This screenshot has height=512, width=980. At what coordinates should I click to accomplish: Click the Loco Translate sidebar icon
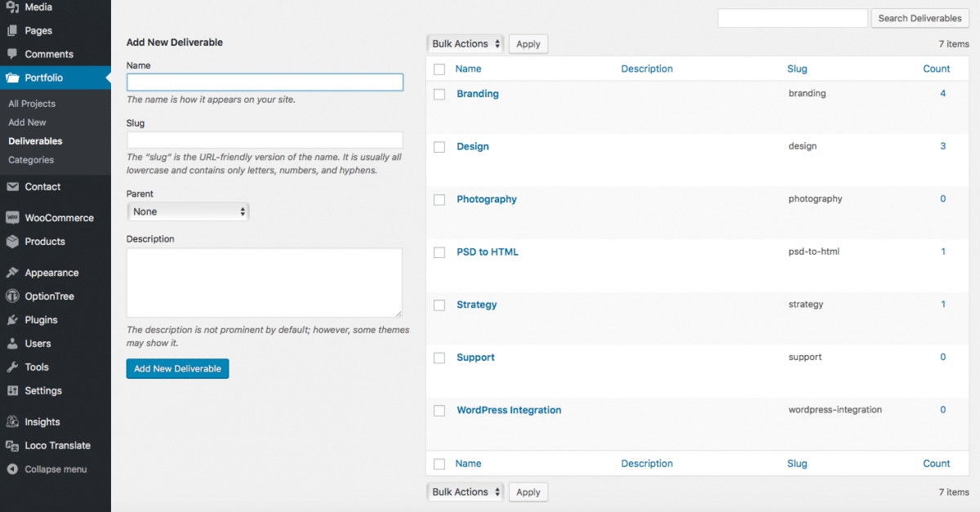(x=14, y=445)
